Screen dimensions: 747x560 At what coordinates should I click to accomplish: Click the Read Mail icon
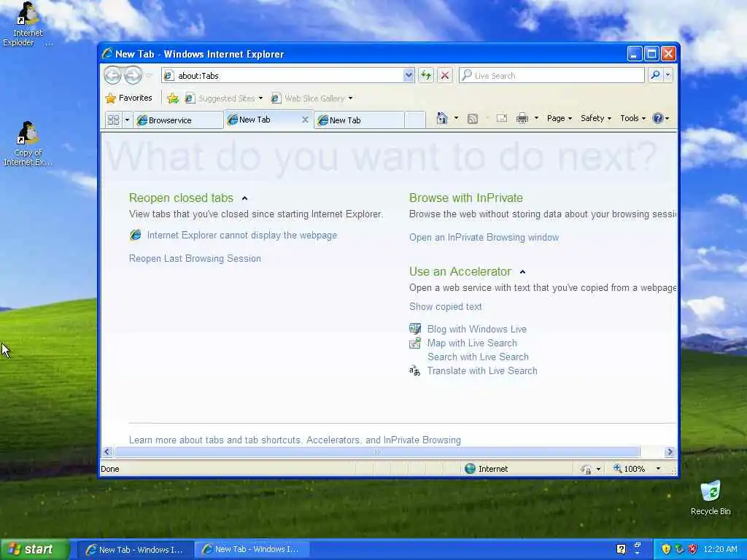pyautogui.click(x=502, y=118)
